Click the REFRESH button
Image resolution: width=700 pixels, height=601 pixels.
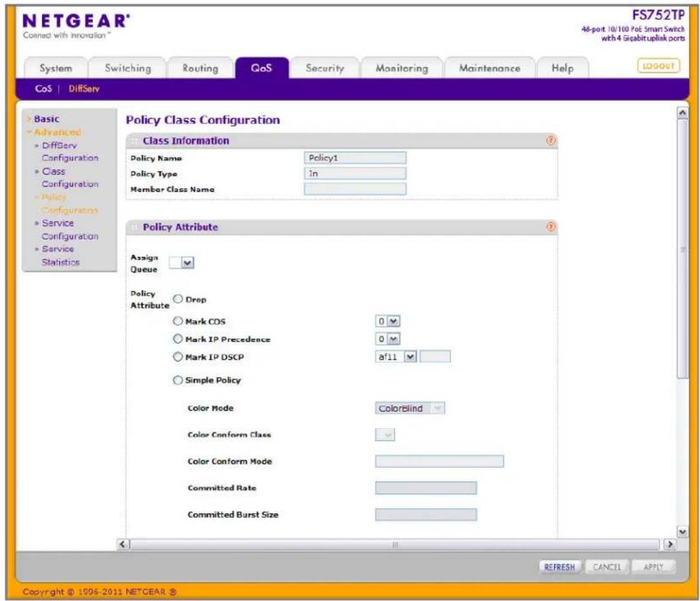pos(560,567)
